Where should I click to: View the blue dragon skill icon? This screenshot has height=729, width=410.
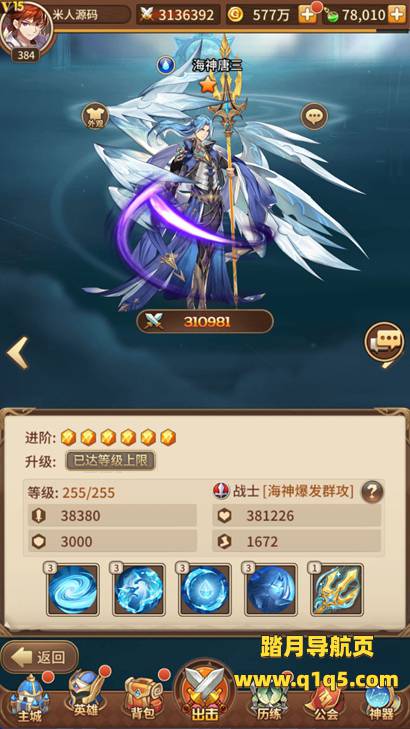click(x=139, y=589)
